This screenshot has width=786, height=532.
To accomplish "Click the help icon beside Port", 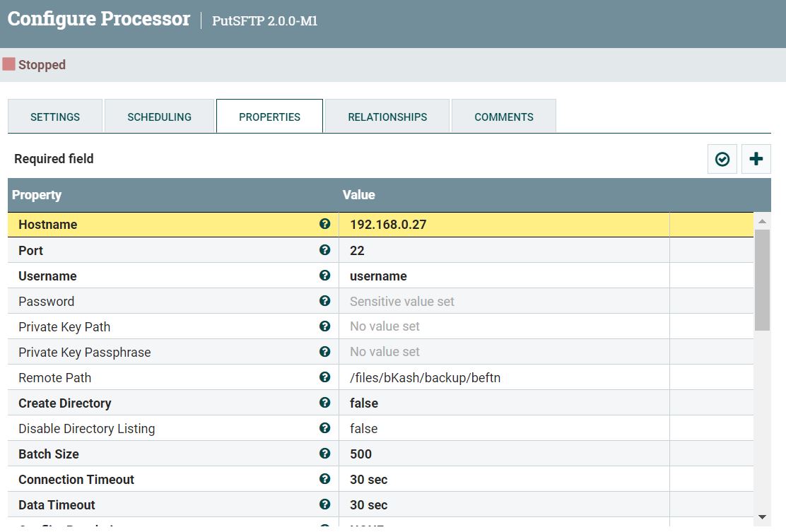I will 324,249.
